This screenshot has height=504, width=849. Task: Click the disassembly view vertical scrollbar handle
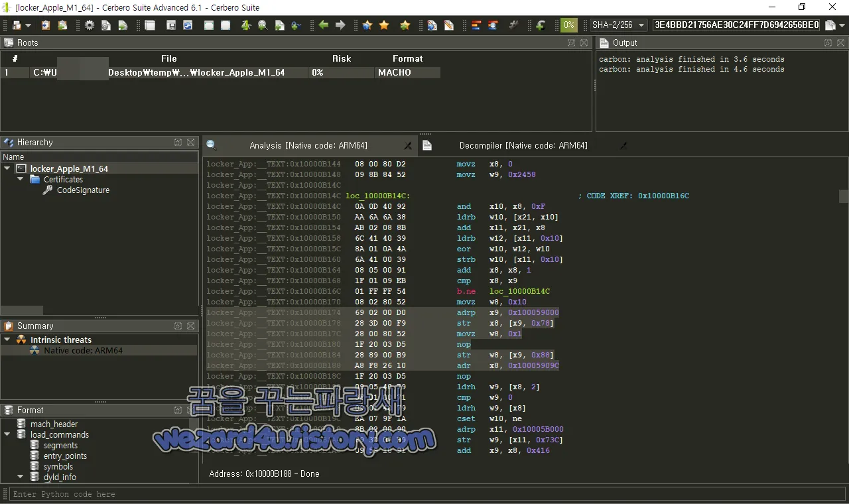tap(843, 196)
